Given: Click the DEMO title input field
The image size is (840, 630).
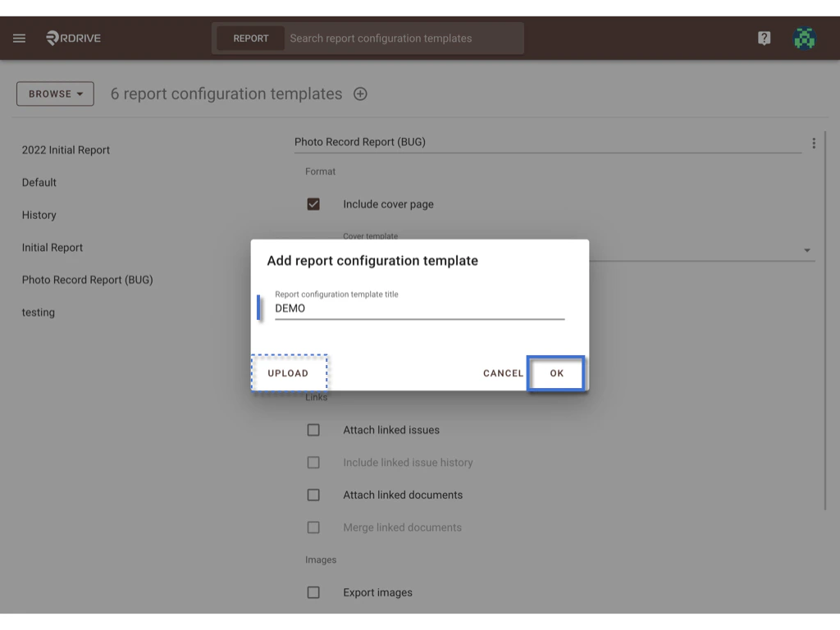Looking at the screenshot, I should (418, 309).
